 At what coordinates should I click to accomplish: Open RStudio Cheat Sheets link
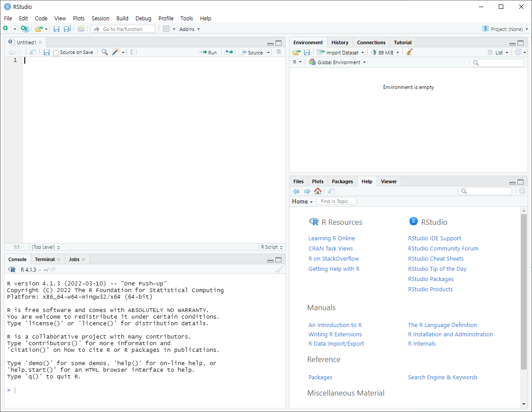coord(436,258)
